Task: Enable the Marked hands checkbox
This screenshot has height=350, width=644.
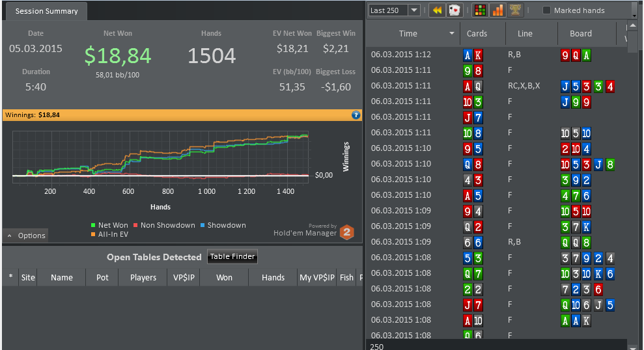Action: point(547,10)
